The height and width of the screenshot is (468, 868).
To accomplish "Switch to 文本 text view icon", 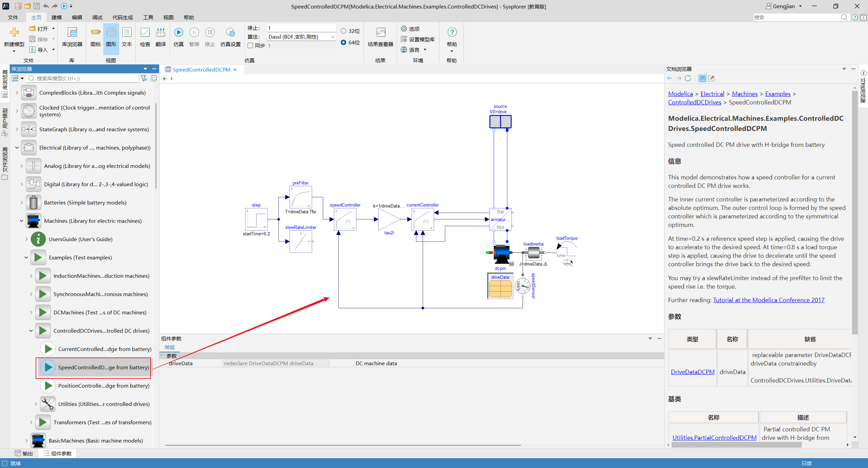I will pyautogui.click(x=127, y=33).
